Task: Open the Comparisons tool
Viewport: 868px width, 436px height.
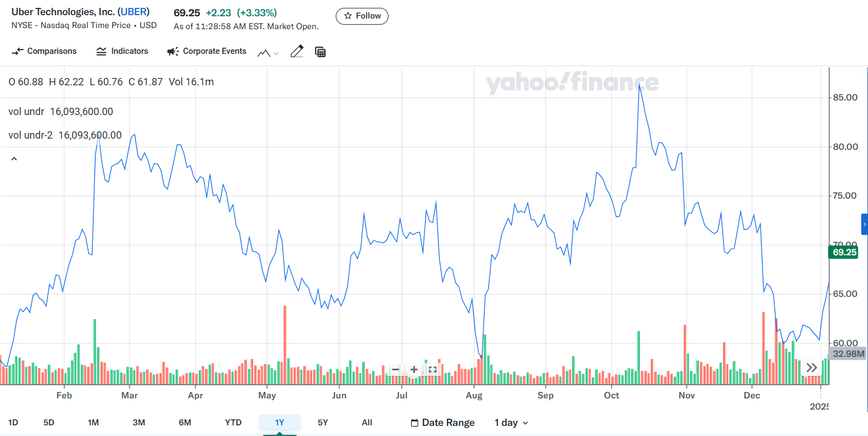Action: 44,52
